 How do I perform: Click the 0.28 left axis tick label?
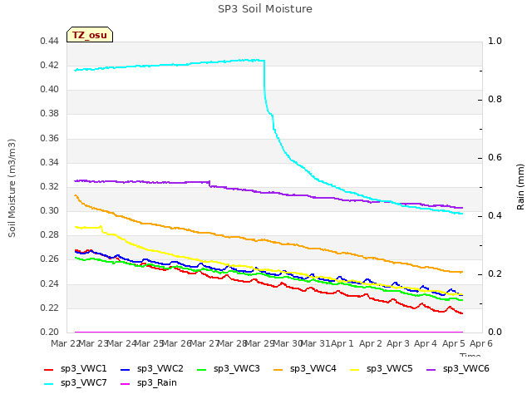click(49, 234)
